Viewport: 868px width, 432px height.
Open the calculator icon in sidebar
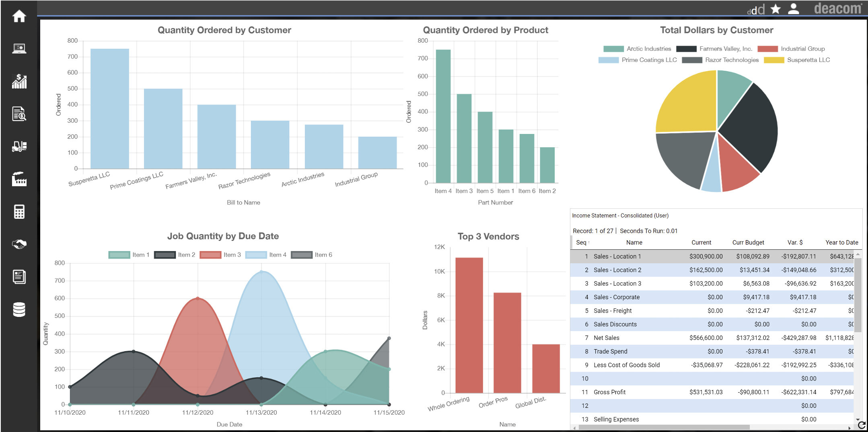[19, 212]
